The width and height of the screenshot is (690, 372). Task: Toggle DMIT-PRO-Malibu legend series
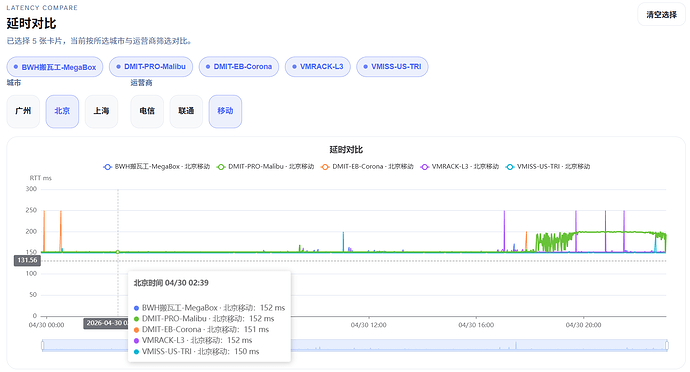coord(266,167)
